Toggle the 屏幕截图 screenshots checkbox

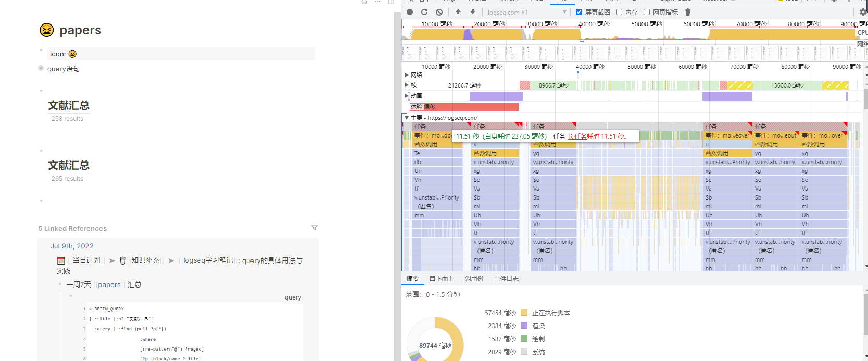579,12
